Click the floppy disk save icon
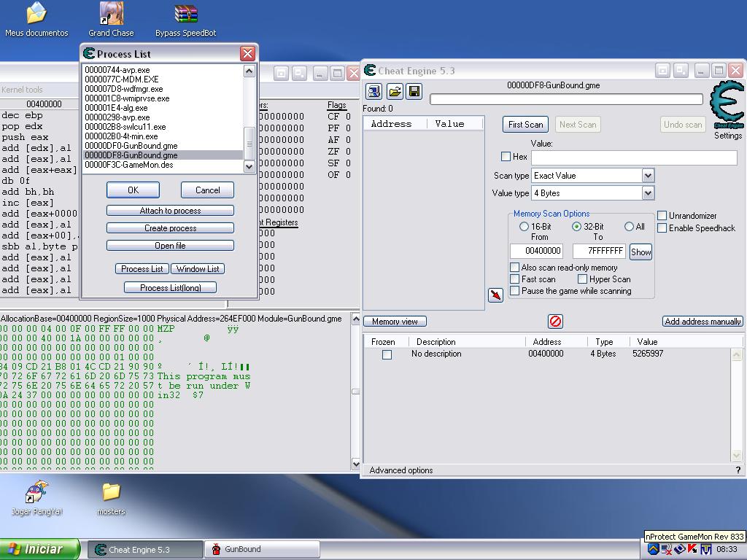The image size is (747, 560). click(414, 91)
